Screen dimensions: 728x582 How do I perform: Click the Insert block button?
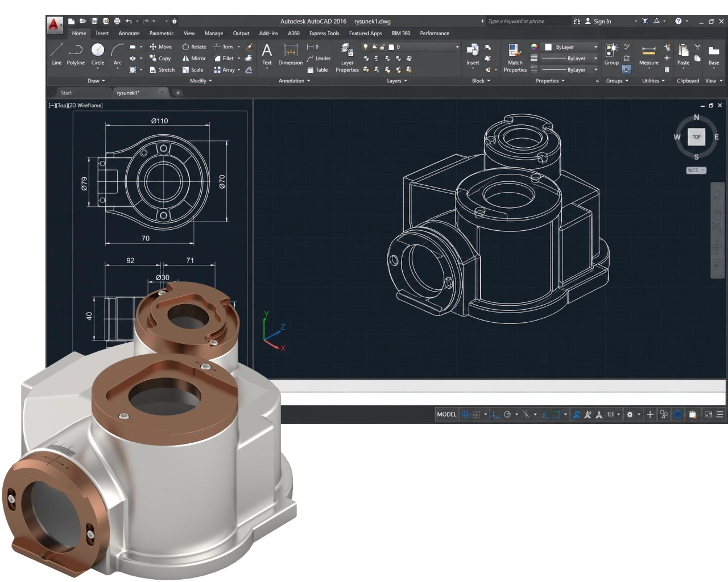473,55
